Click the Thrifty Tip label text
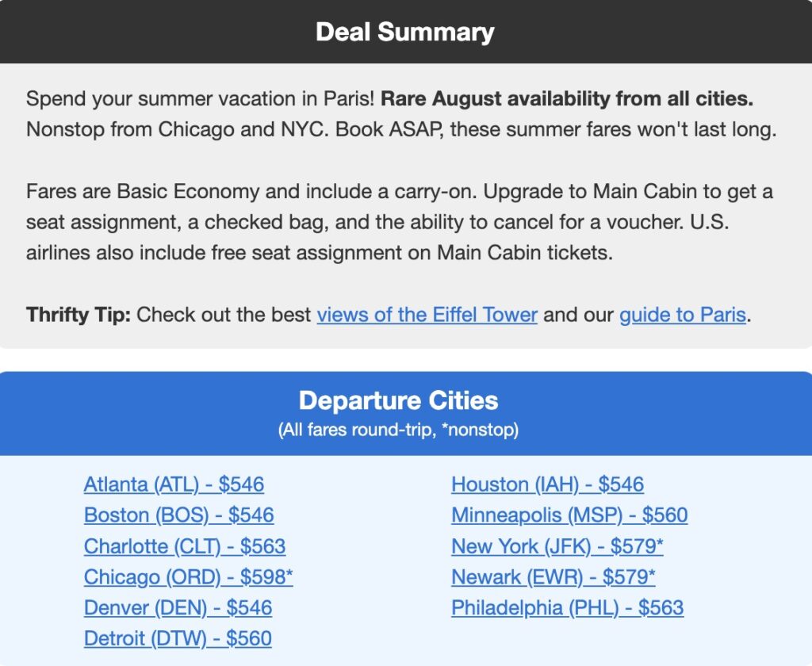The image size is (812, 666). tap(74, 315)
